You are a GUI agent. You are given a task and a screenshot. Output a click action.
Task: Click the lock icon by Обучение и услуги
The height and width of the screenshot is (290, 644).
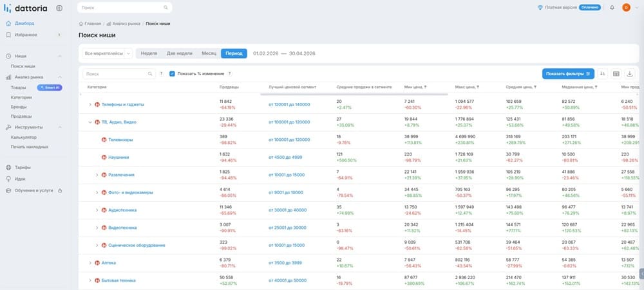tap(60, 190)
